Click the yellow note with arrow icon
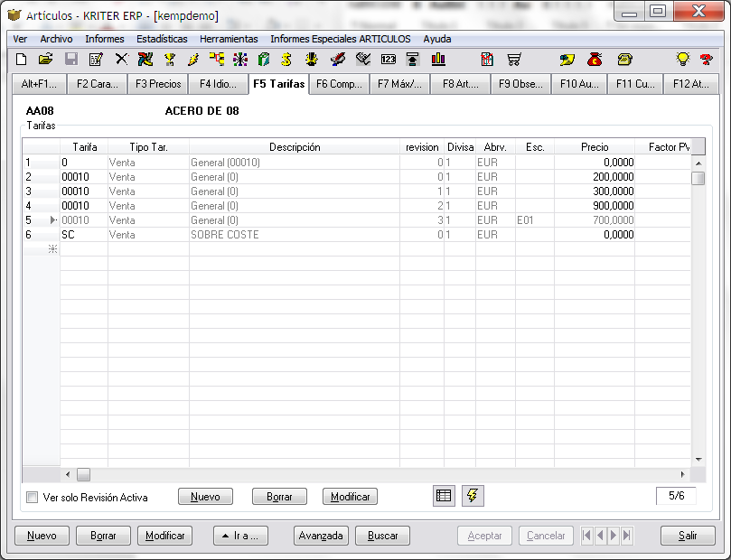731x560 pixels. (567, 60)
